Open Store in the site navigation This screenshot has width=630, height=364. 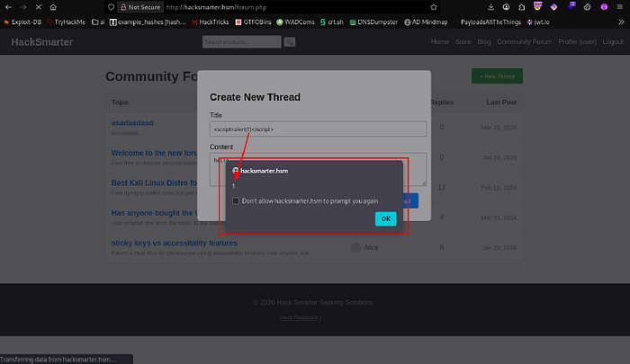pos(463,41)
